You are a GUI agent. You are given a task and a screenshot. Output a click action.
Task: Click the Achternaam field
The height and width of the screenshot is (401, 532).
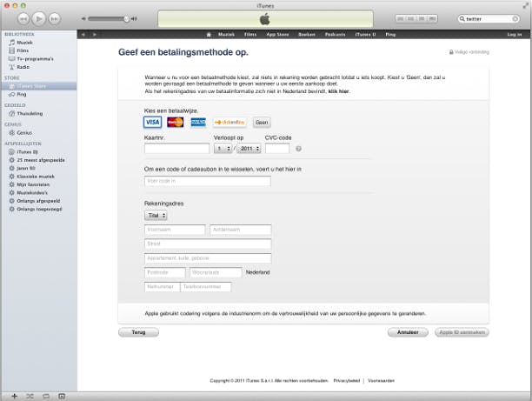point(241,230)
